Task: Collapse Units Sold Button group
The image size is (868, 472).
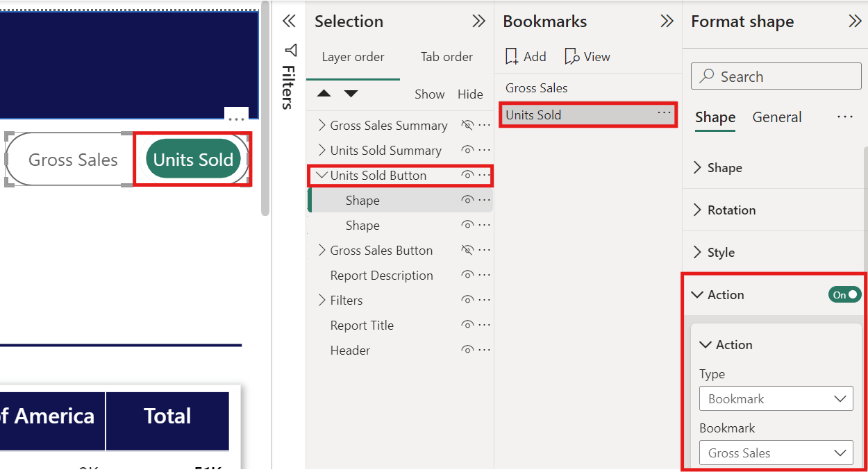Action: pyautogui.click(x=322, y=176)
